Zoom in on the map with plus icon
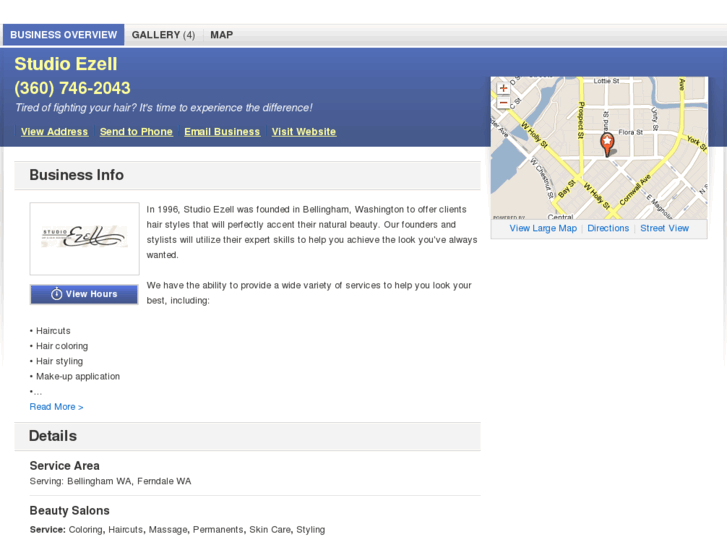 tap(503, 88)
